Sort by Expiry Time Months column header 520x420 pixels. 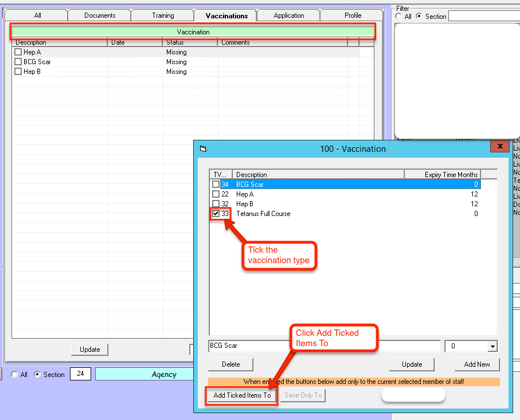[x=443, y=175]
